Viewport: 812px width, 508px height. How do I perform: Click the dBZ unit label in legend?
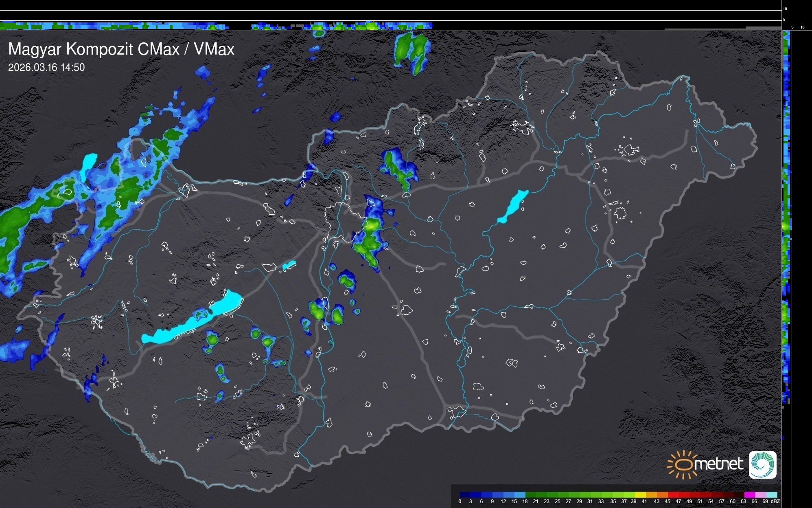click(x=775, y=501)
